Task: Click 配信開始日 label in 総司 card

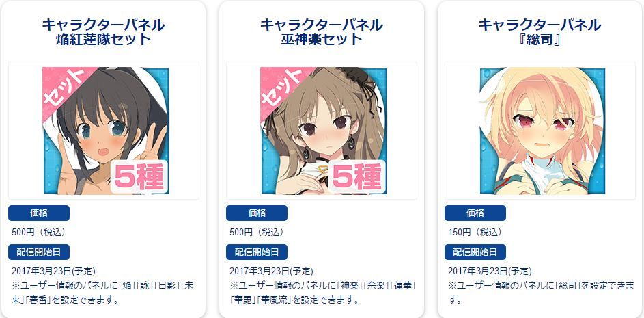Action: [475, 252]
